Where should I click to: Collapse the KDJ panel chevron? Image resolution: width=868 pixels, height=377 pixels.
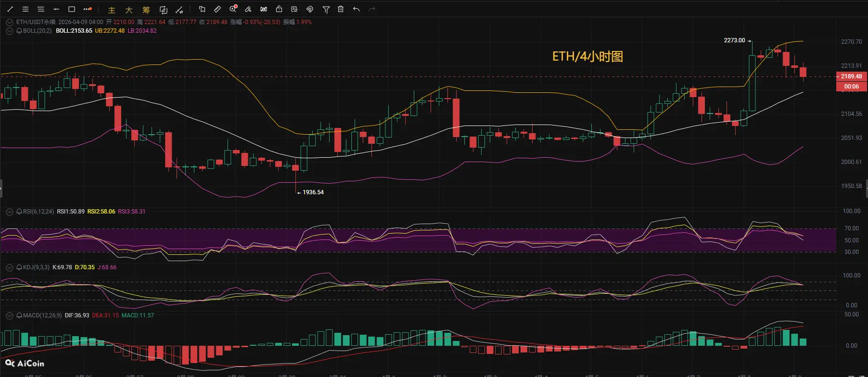coord(10,267)
